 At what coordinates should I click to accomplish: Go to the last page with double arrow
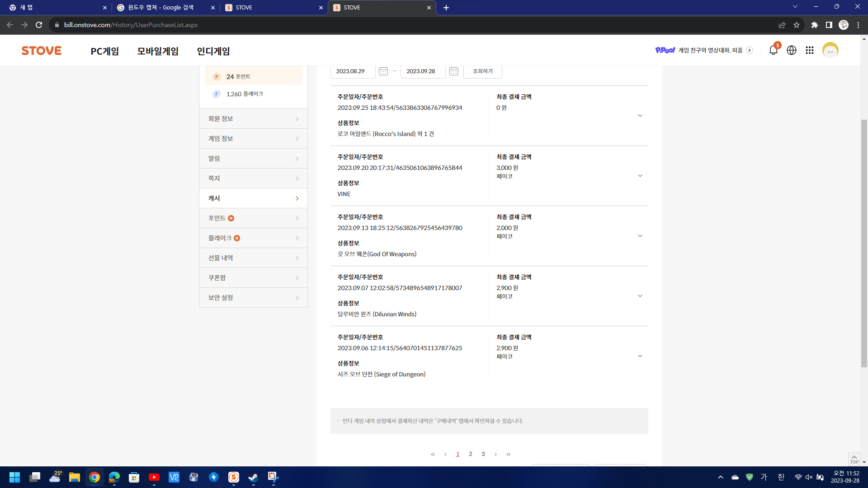(509, 454)
